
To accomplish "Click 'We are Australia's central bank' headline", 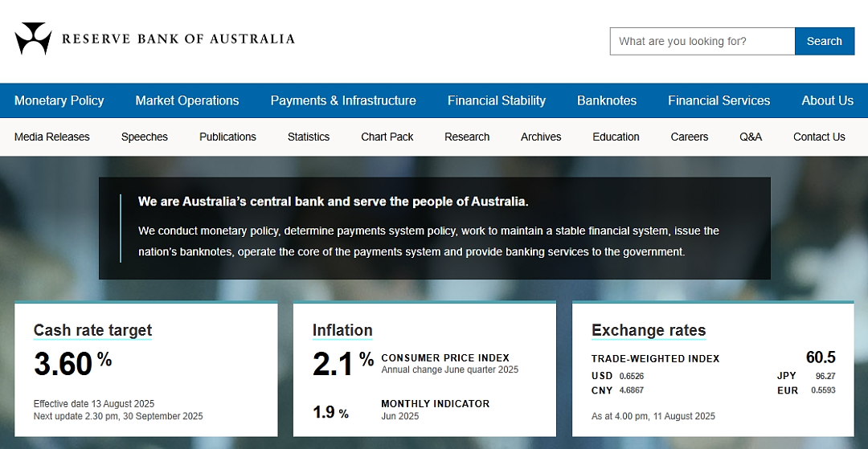I will pyautogui.click(x=334, y=202).
